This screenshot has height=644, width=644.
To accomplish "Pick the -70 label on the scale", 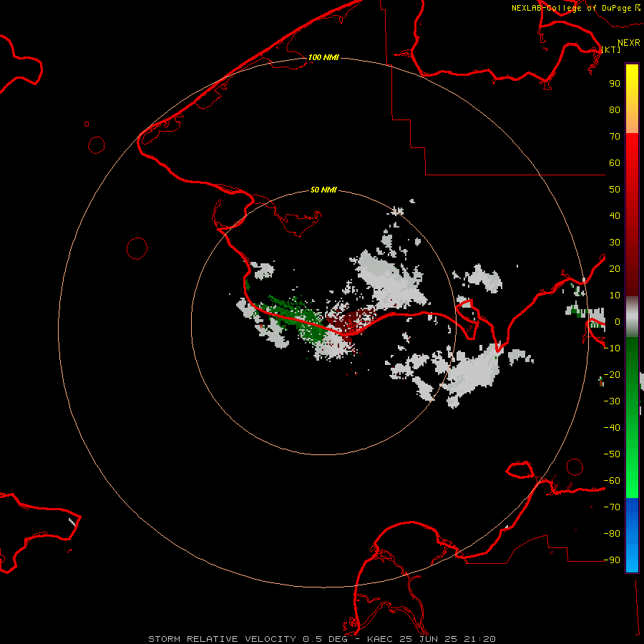I will (x=612, y=507).
